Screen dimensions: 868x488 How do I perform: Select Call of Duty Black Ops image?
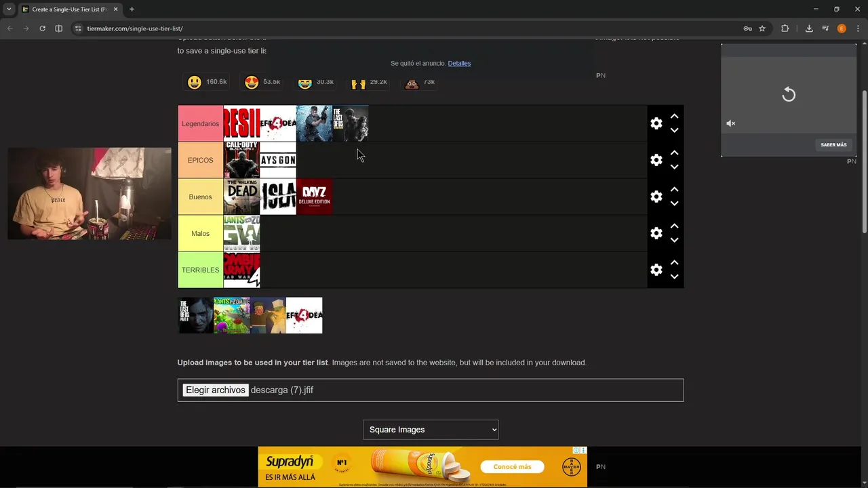coord(241,160)
